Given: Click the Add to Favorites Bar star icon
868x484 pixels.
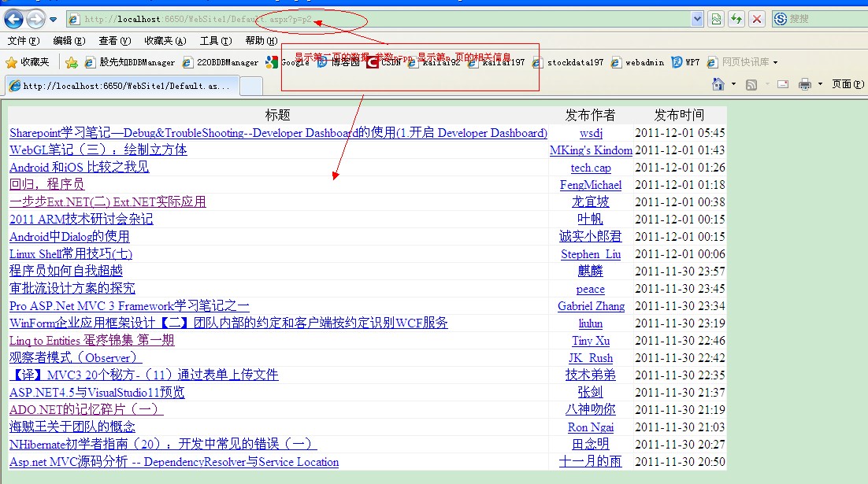Looking at the screenshot, I should click(72, 62).
